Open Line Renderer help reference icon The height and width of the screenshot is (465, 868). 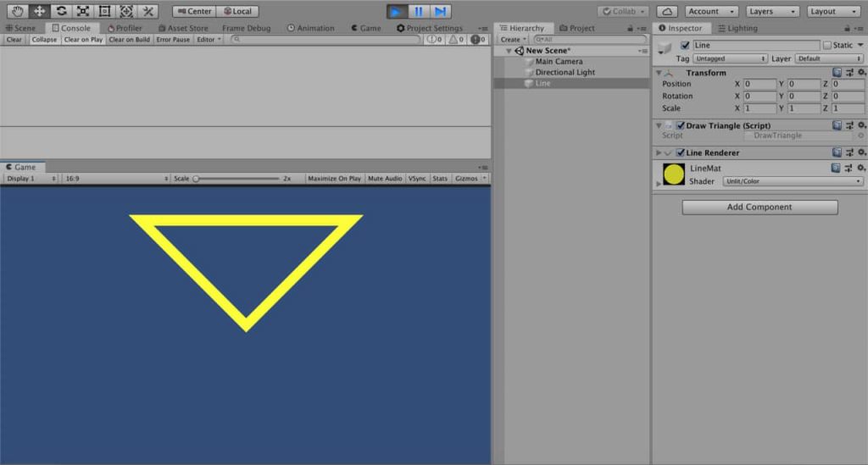point(837,152)
